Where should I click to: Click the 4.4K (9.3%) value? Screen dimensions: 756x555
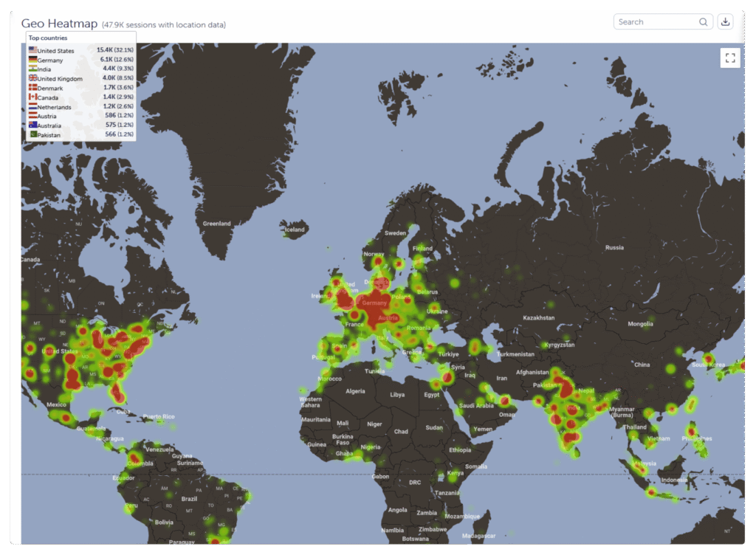(x=118, y=69)
